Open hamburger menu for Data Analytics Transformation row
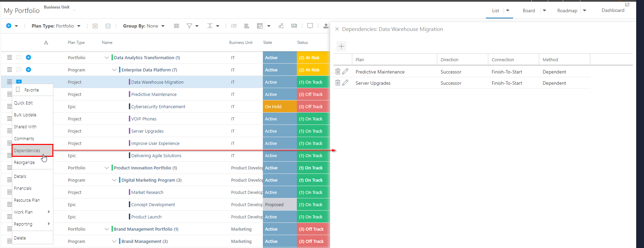Image resolution: width=644 pixels, height=248 pixels. click(x=10, y=57)
